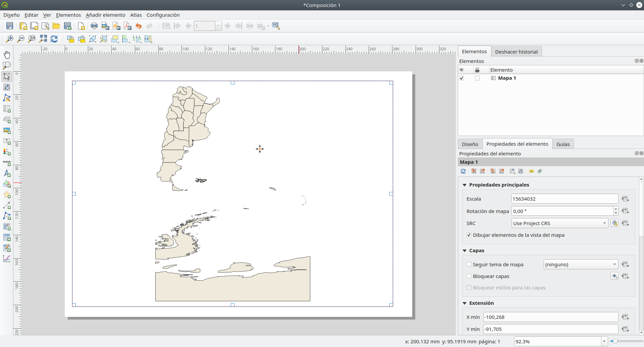Add a scale bar item
Viewport: 644px width, 347px height.
[7, 163]
